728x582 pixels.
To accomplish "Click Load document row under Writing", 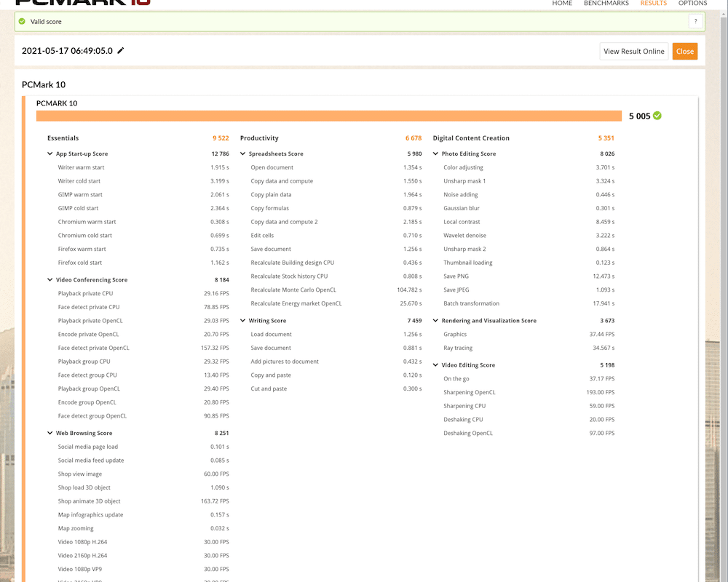I will (x=336, y=335).
